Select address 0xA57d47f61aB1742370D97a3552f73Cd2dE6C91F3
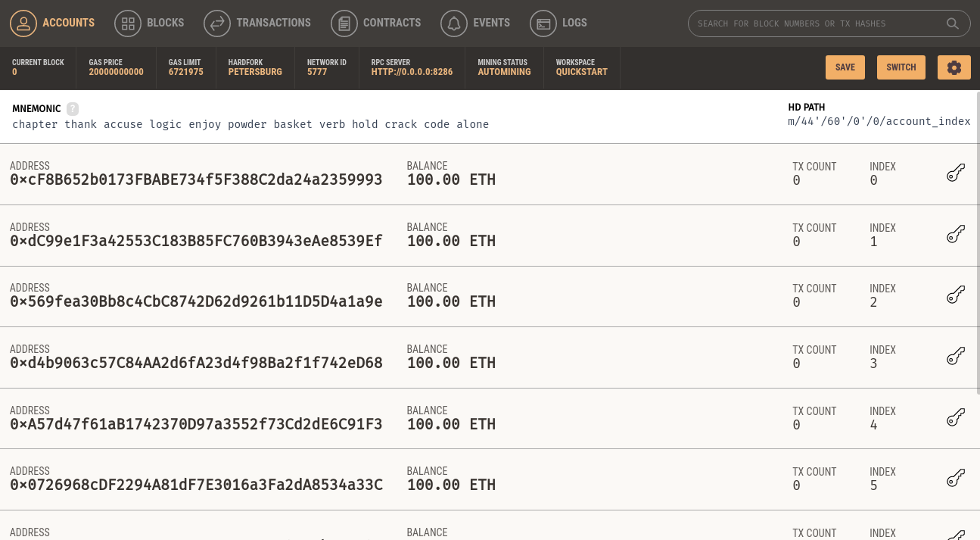This screenshot has width=980, height=540. [196, 424]
